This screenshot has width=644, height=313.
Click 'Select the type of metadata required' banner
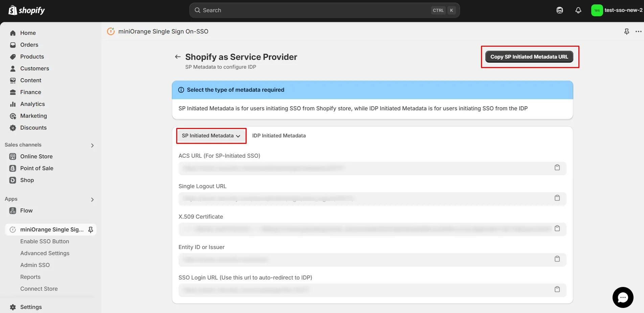(372, 90)
